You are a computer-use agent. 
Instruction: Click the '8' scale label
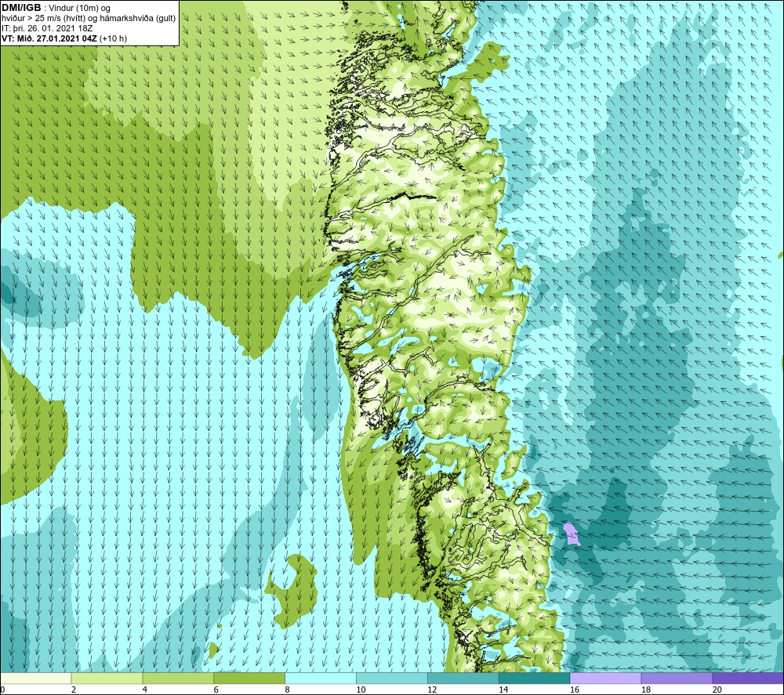point(287,690)
